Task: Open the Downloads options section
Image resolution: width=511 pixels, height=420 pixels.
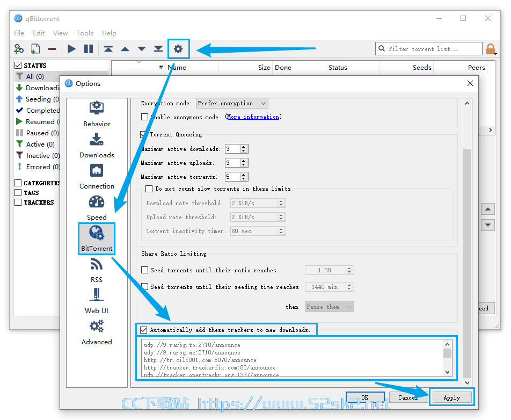Action: (x=97, y=145)
